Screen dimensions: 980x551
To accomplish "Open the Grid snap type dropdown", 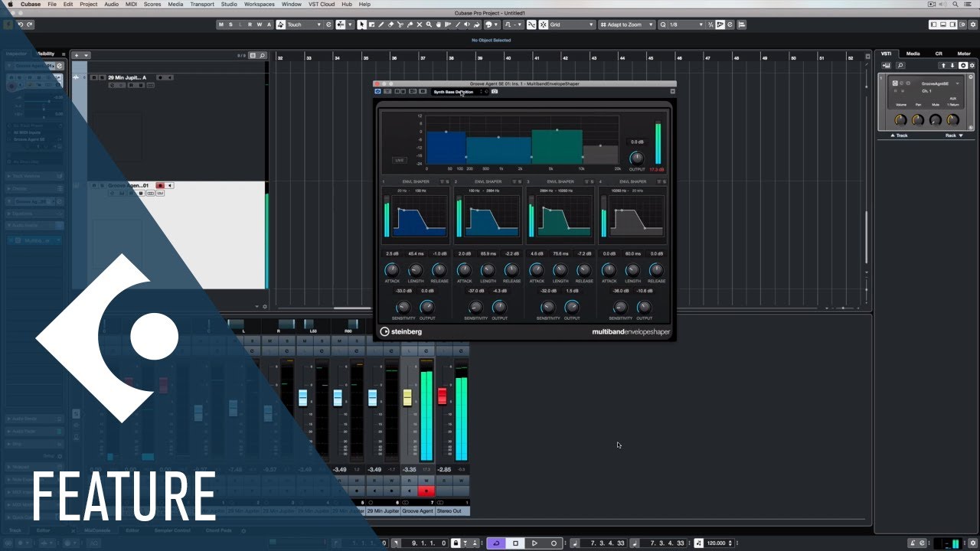I will 572,24.
